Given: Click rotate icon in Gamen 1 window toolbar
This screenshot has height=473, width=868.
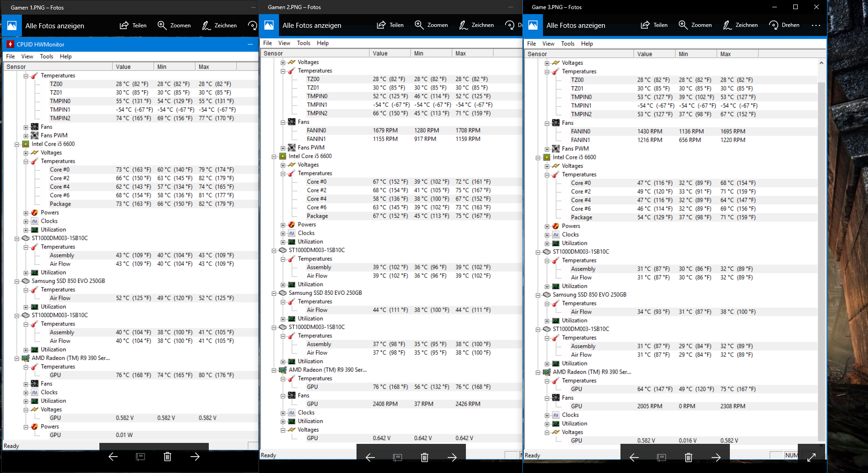Looking at the screenshot, I should 253,26.
